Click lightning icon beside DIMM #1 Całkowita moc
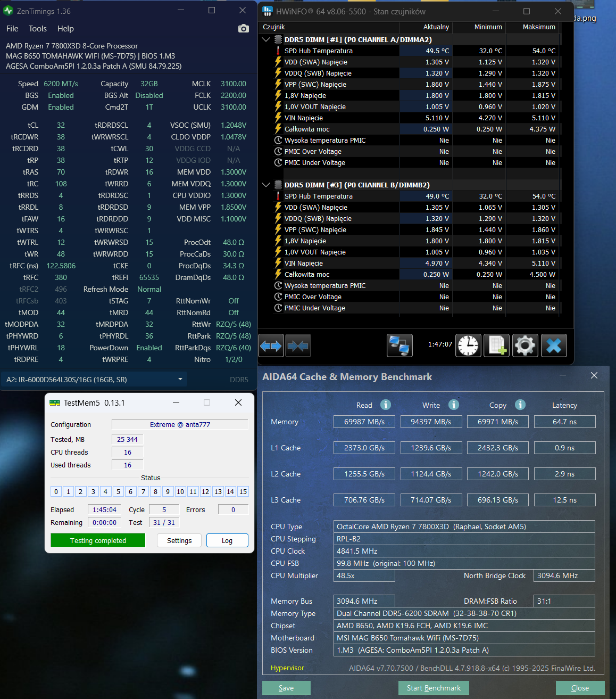 pyautogui.click(x=278, y=129)
